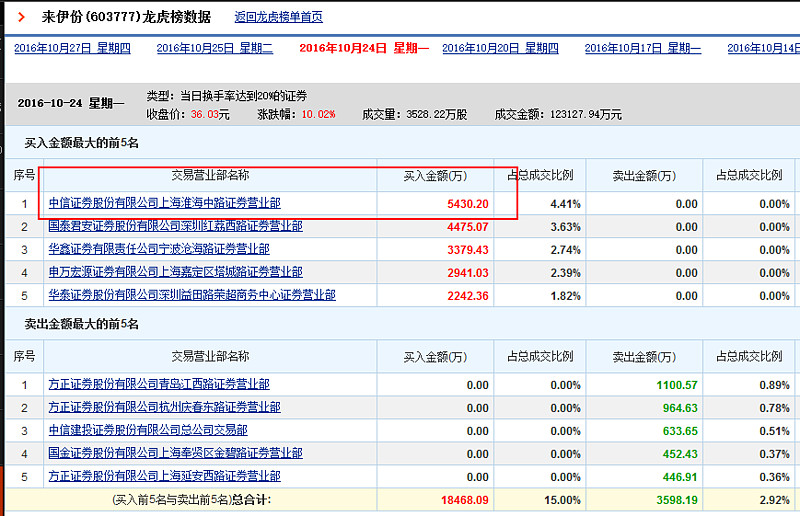800x516 pixels.
Task: Open 返回龙虎榜单首页 link
Action: (279, 17)
